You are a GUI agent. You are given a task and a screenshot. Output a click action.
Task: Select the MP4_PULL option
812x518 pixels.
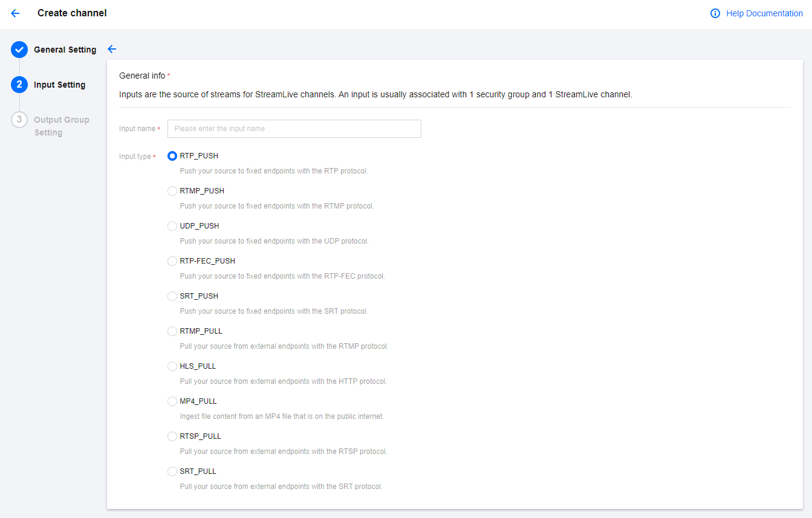point(172,401)
